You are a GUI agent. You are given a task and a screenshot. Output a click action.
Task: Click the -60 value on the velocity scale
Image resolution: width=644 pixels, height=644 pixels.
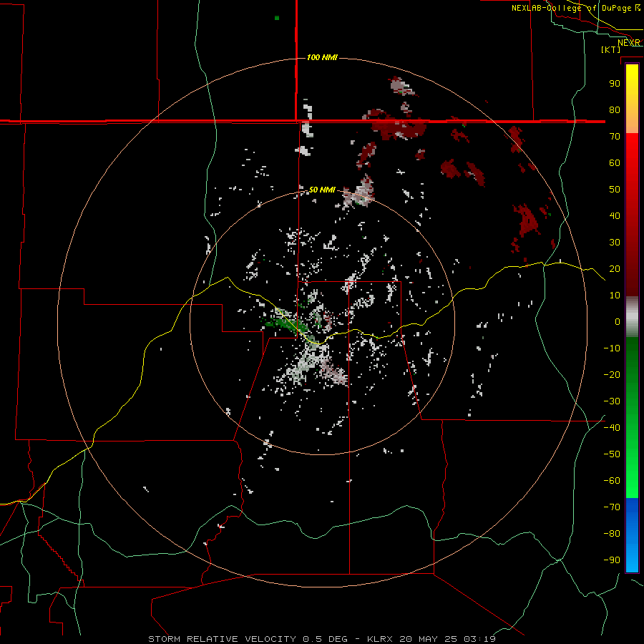612,481
